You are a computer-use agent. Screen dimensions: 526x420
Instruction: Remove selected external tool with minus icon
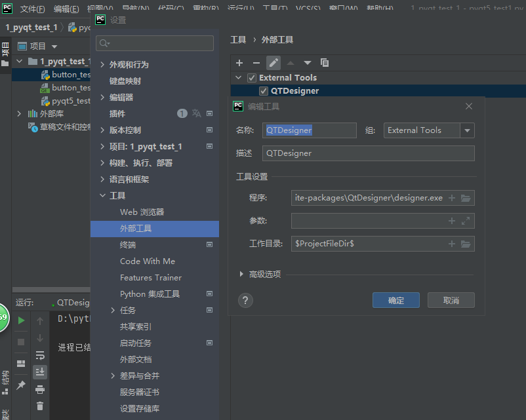(256, 63)
